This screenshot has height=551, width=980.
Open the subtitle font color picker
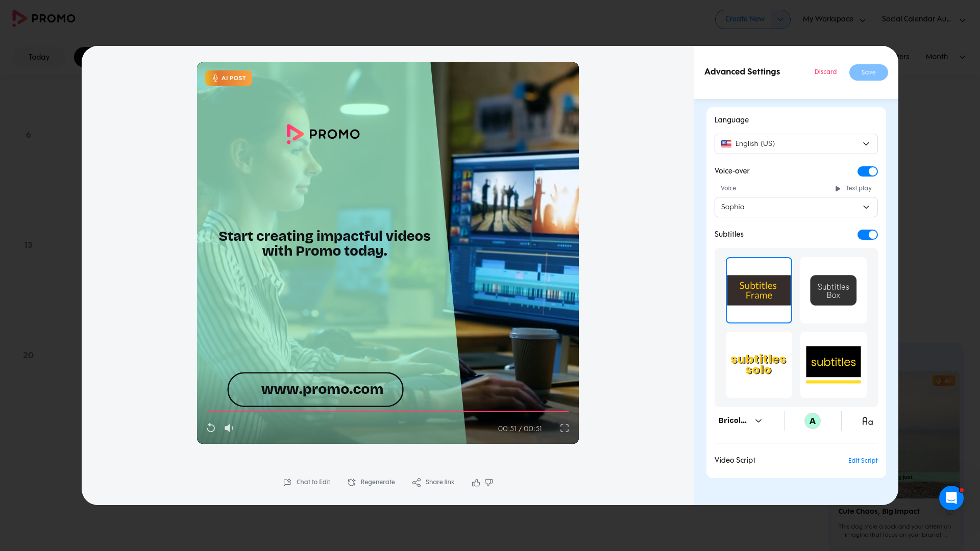[x=812, y=421]
